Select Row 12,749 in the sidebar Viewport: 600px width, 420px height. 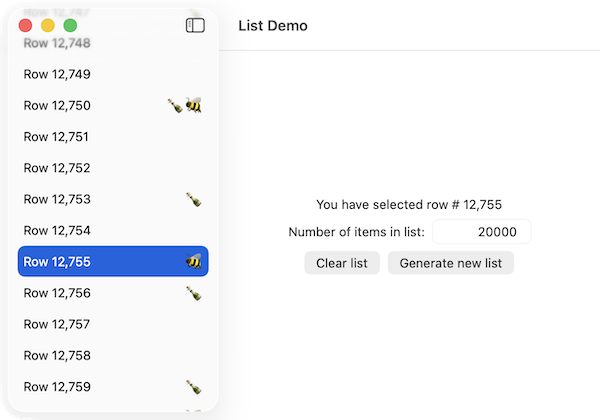click(56, 74)
